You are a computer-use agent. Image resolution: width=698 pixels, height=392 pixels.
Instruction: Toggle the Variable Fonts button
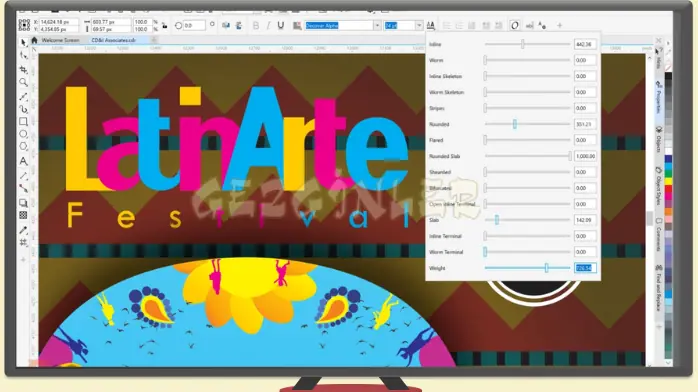[515, 25]
